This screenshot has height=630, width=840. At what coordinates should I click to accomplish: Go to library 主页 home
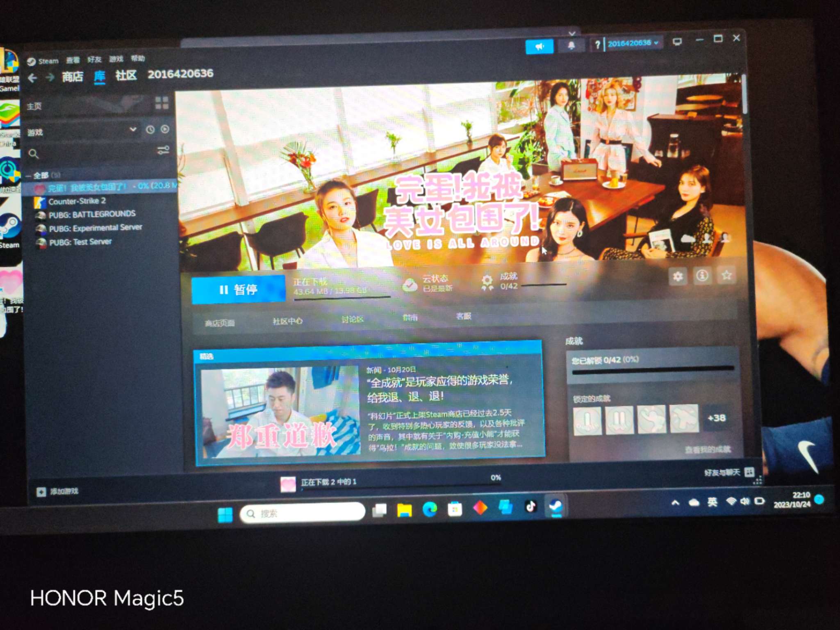(x=34, y=107)
